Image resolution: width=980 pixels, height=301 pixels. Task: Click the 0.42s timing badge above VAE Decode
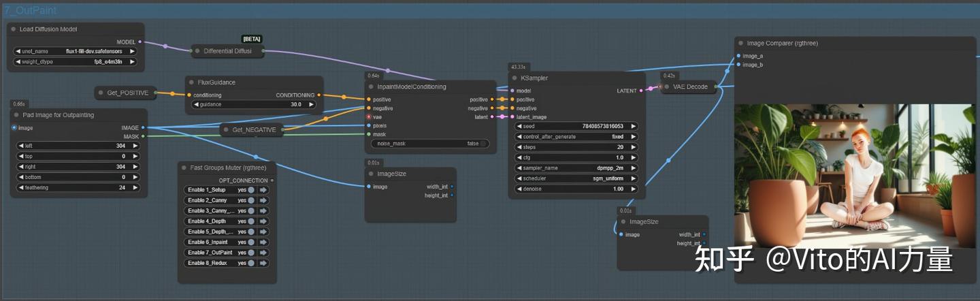pyautogui.click(x=669, y=76)
